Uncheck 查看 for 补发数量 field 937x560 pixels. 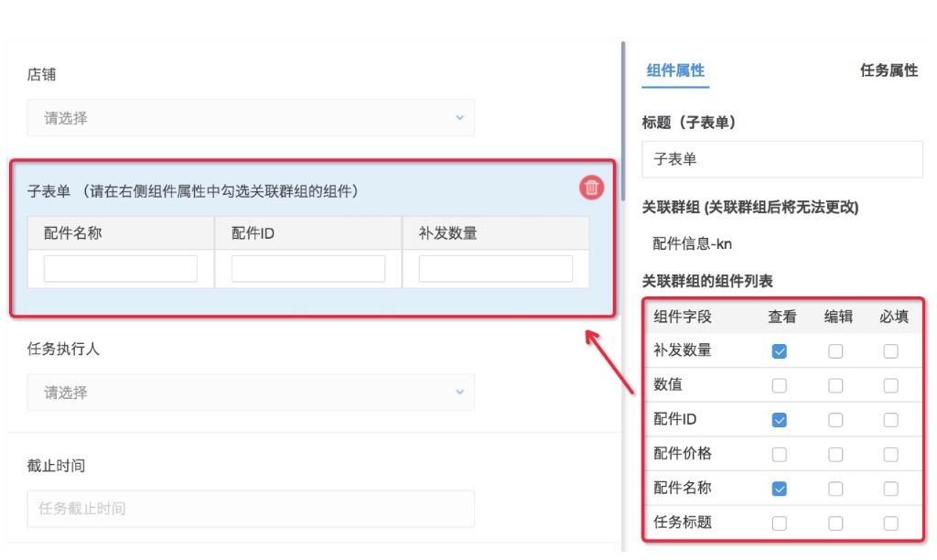(x=780, y=351)
